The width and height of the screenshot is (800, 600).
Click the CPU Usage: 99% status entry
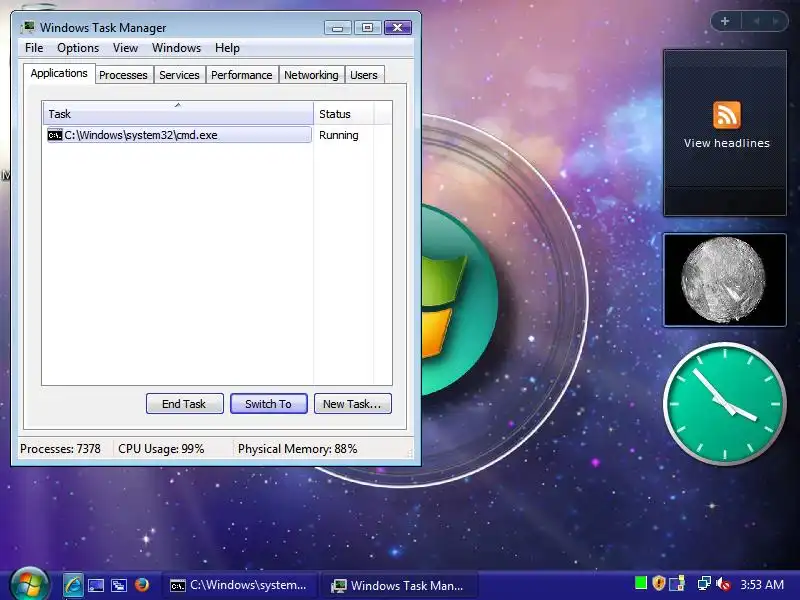click(x=161, y=449)
